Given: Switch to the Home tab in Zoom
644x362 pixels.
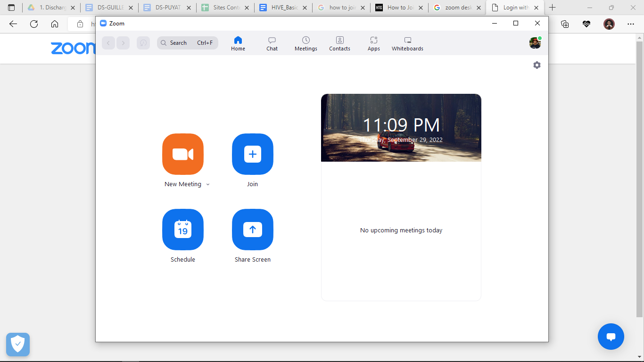Looking at the screenshot, I should (x=238, y=43).
